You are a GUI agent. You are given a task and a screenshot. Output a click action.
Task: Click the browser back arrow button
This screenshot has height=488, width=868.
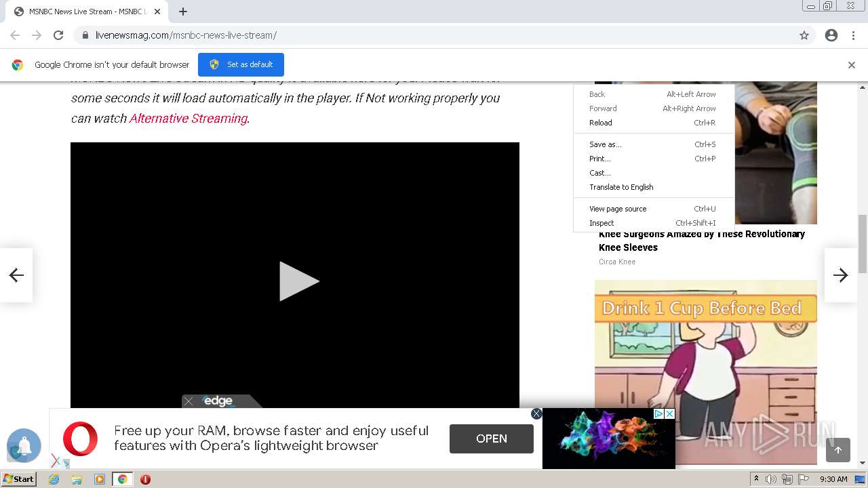point(15,35)
